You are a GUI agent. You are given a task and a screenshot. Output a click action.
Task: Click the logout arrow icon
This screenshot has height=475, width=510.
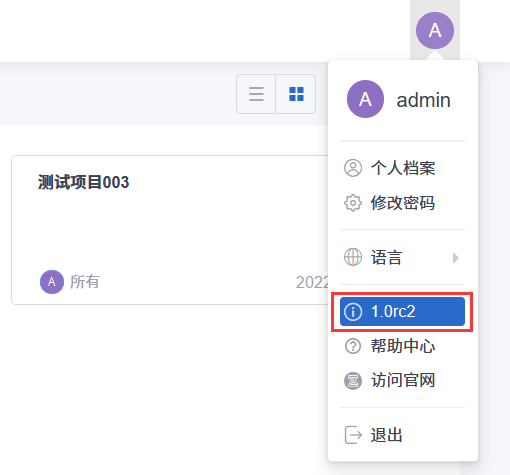tap(353, 435)
